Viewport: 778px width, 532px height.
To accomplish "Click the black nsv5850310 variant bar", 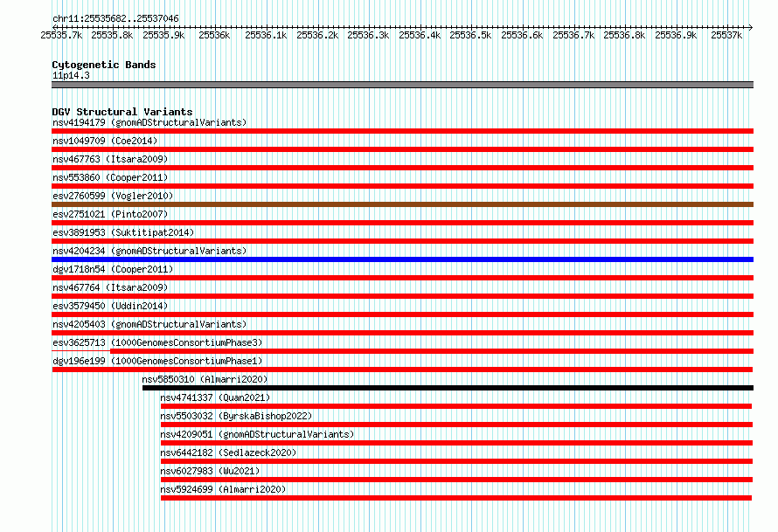I will tap(448, 388).
